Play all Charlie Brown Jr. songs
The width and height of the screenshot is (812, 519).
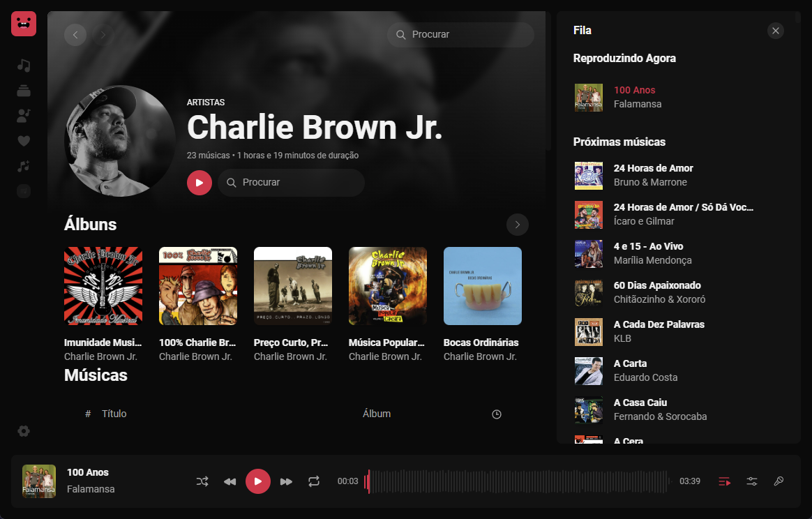(200, 183)
